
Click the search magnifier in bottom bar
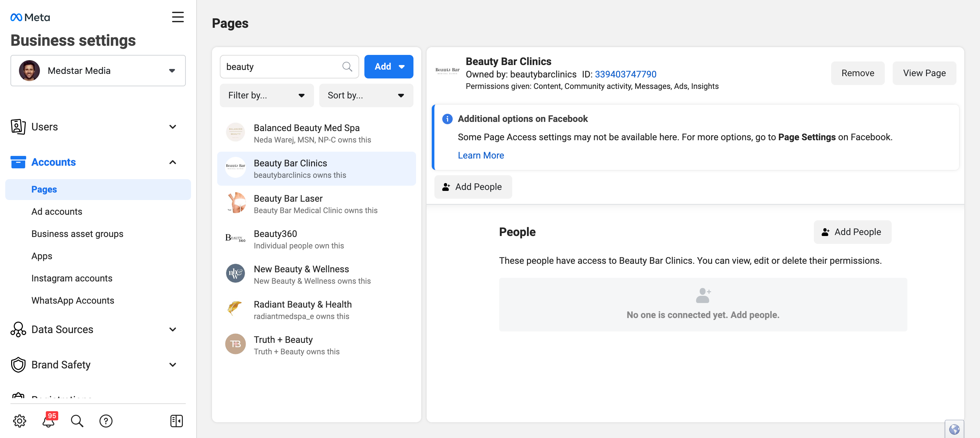(x=77, y=420)
